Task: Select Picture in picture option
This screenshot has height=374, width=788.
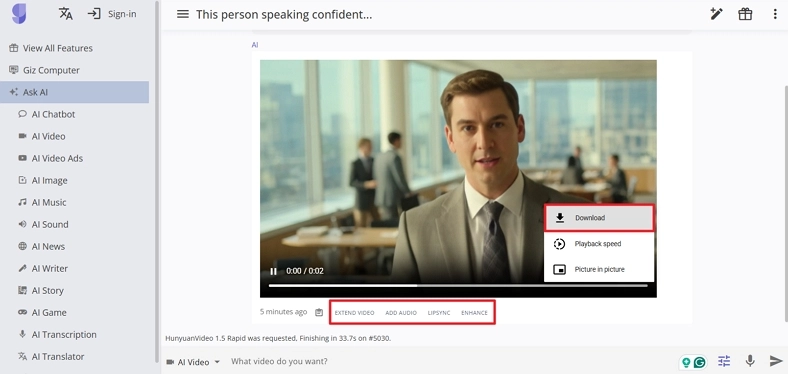Action: (x=599, y=269)
